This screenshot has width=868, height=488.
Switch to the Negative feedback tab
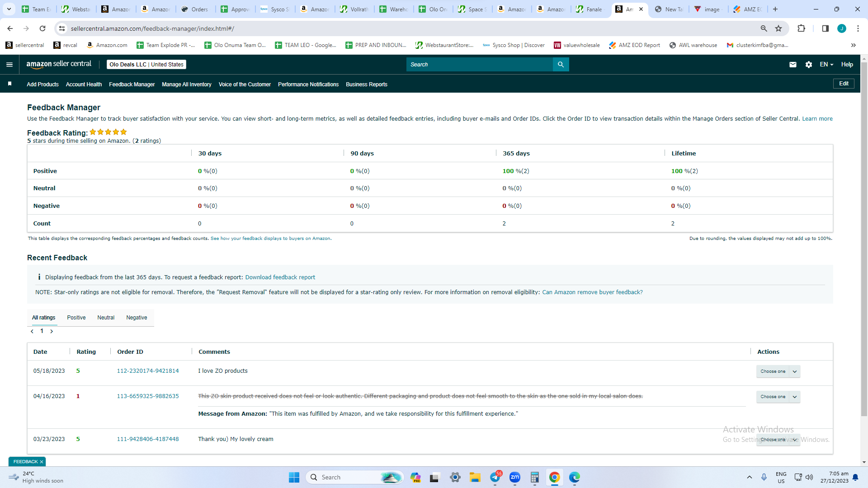pos(137,318)
